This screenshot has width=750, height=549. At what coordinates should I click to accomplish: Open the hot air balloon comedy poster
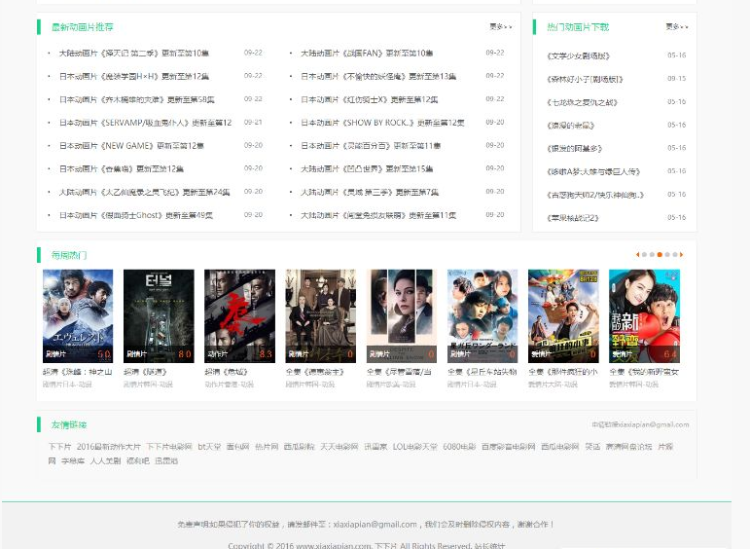pyautogui.click(x=563, y=316)
